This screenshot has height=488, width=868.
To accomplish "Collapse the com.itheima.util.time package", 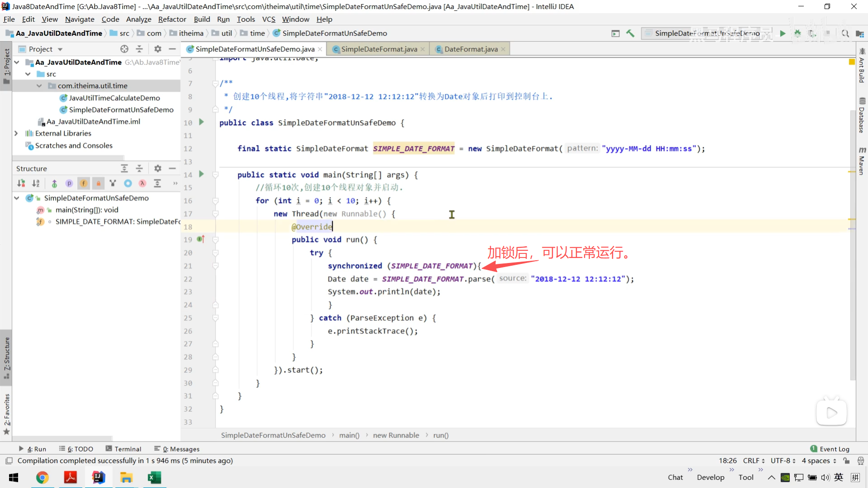I will [39, 86].
